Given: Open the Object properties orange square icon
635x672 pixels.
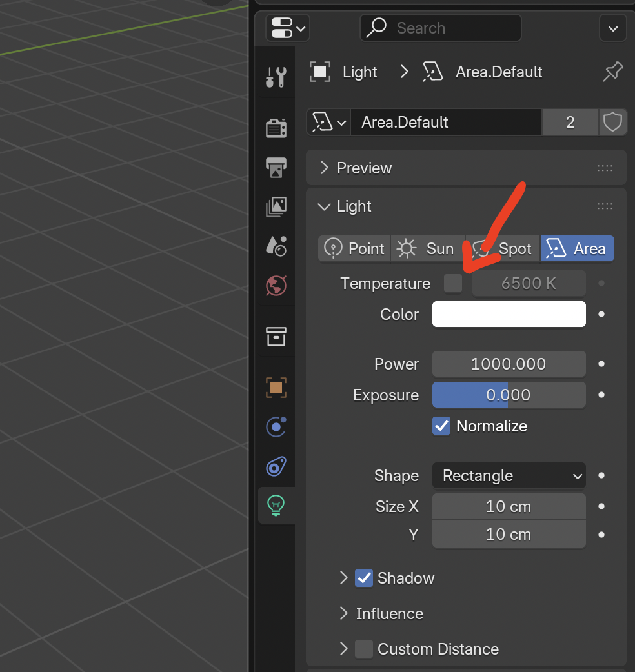Looking at the screenshot, I should click(276, 387).
